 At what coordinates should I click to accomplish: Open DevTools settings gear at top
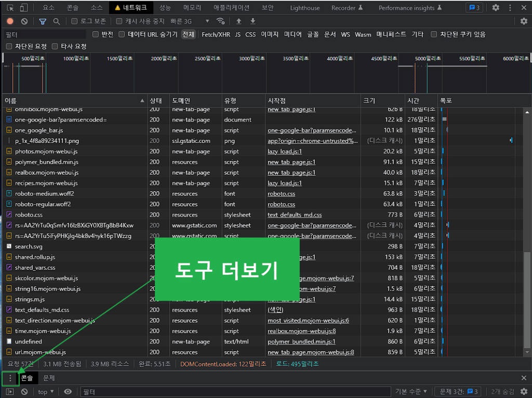[x=496, y=7]
